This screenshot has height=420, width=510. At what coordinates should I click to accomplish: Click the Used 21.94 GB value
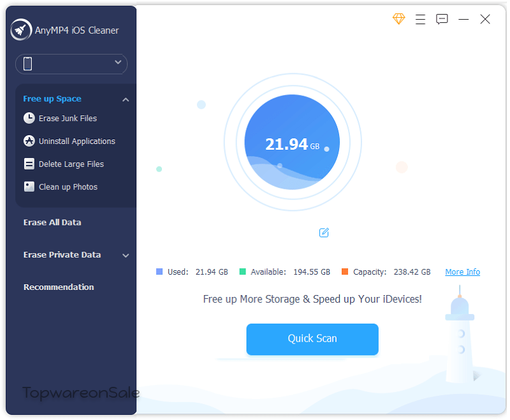pyautogui.click(x=212, y=272)
